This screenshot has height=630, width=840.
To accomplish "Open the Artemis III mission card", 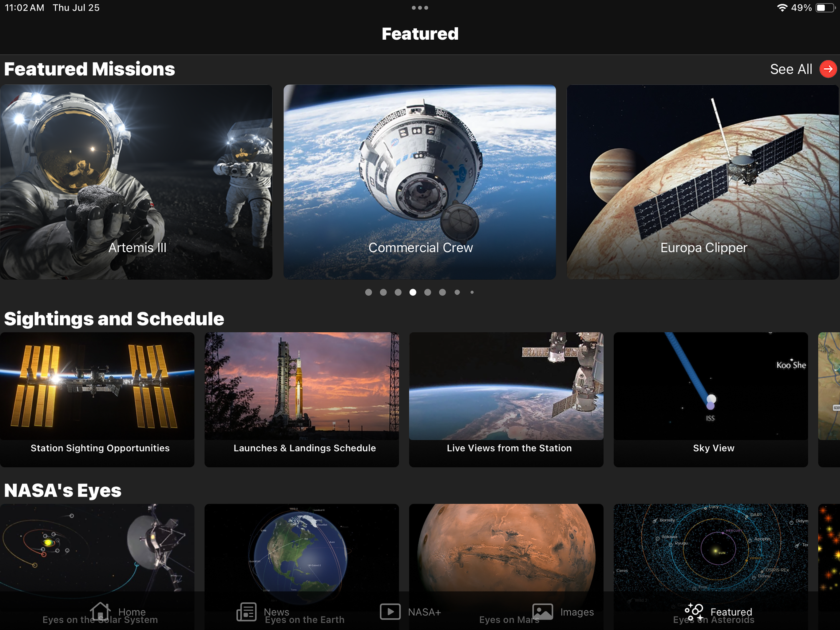I will (x=136, y=182).
